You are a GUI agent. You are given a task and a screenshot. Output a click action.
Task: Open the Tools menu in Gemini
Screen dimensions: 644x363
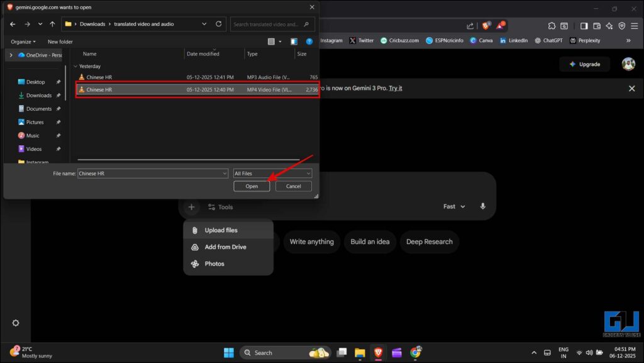[221, 206]
